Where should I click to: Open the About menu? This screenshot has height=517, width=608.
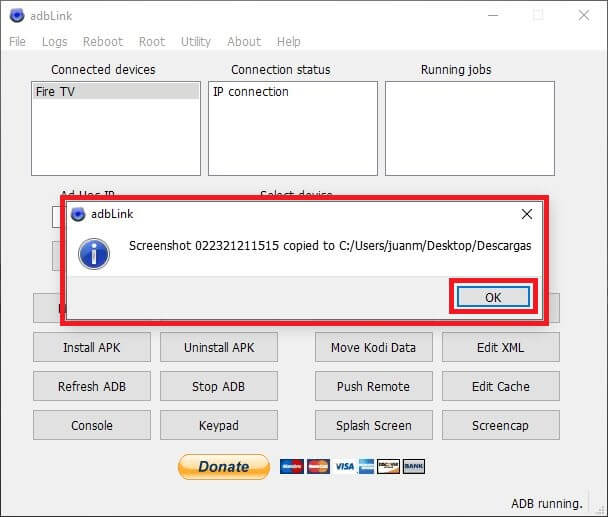click(x=244, y=41)
